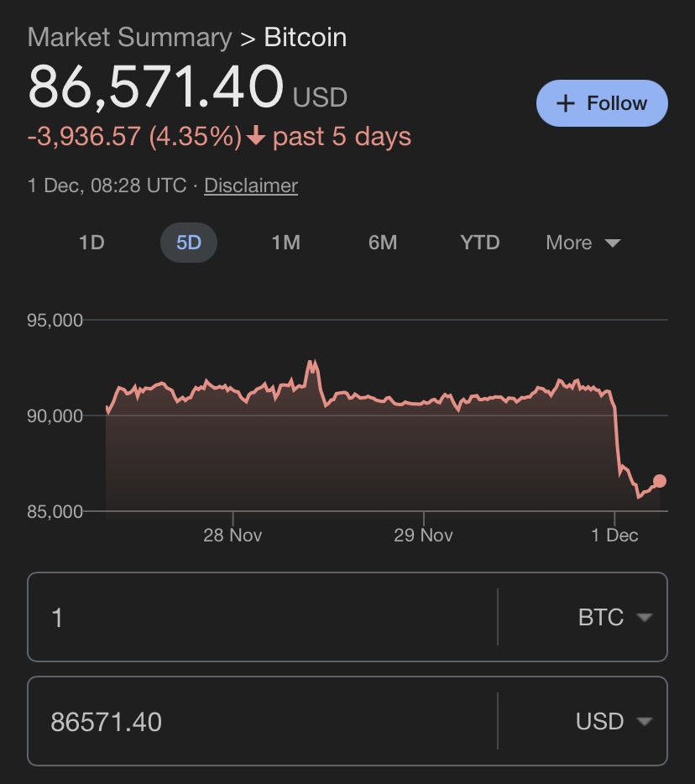
Task: Open the Disclaimer link
Action: tap(250, 186)
